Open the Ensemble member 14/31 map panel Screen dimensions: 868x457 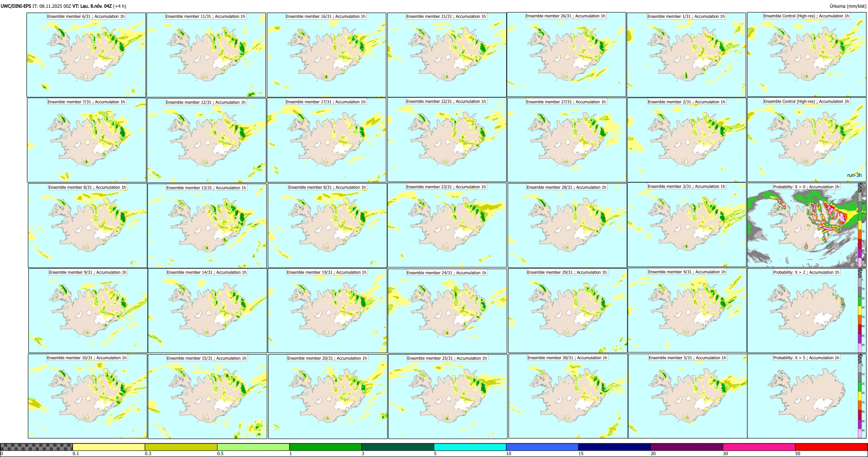pyautogui.click(x=207, y=311)
